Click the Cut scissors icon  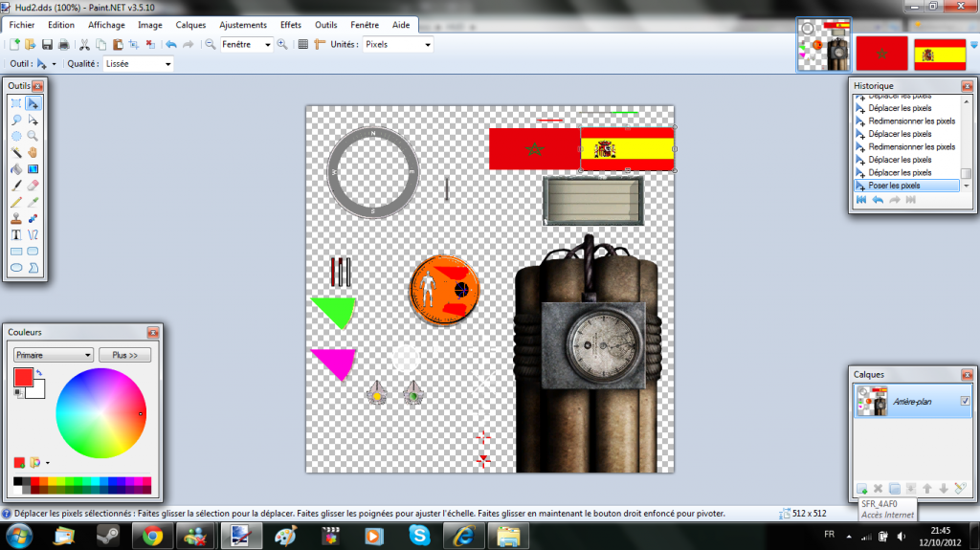pos(84,44)
